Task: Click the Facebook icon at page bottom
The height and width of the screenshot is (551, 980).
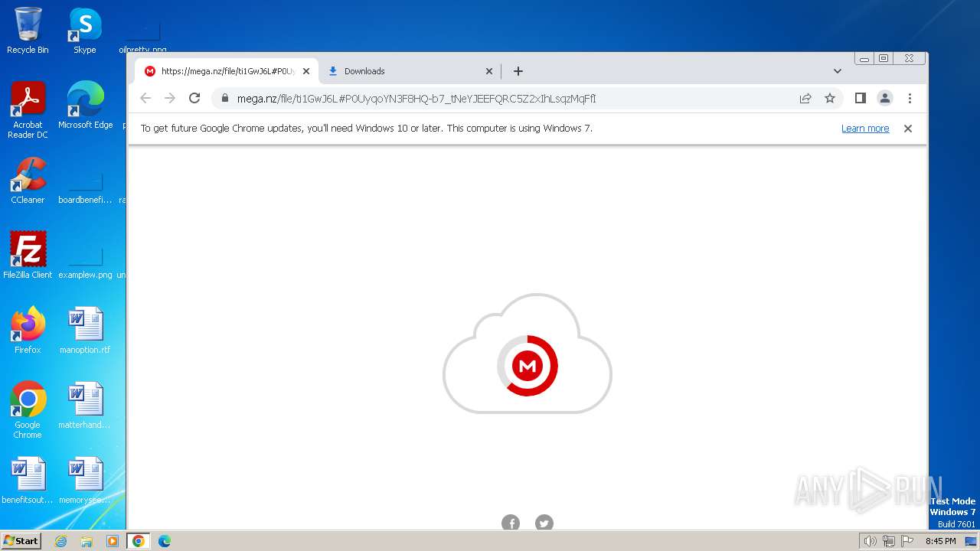Action: coord(511,523)
